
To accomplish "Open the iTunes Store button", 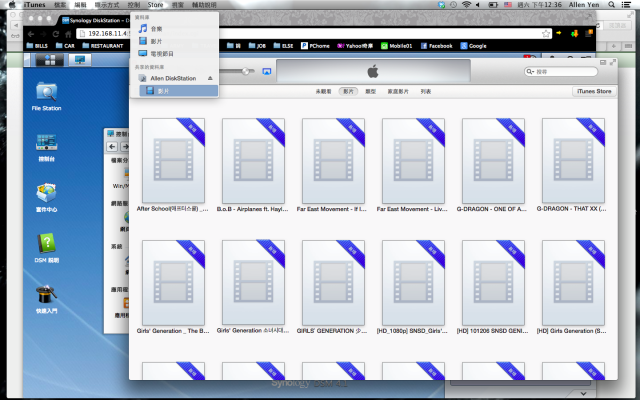I will point(594,91).
